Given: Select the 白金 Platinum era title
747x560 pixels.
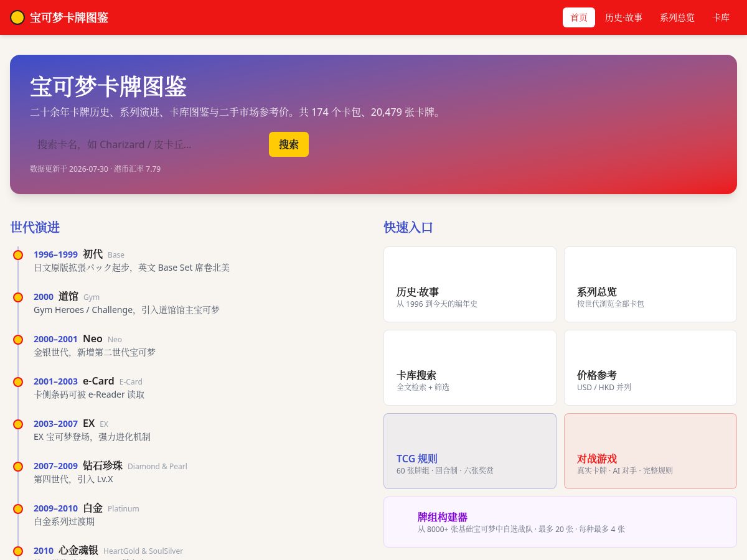Looking at the screenshot, I should point(93,508).
